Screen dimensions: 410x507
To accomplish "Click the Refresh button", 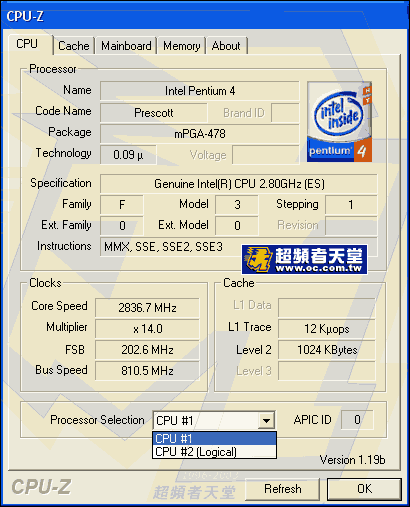I will click(x=283, y=489).
